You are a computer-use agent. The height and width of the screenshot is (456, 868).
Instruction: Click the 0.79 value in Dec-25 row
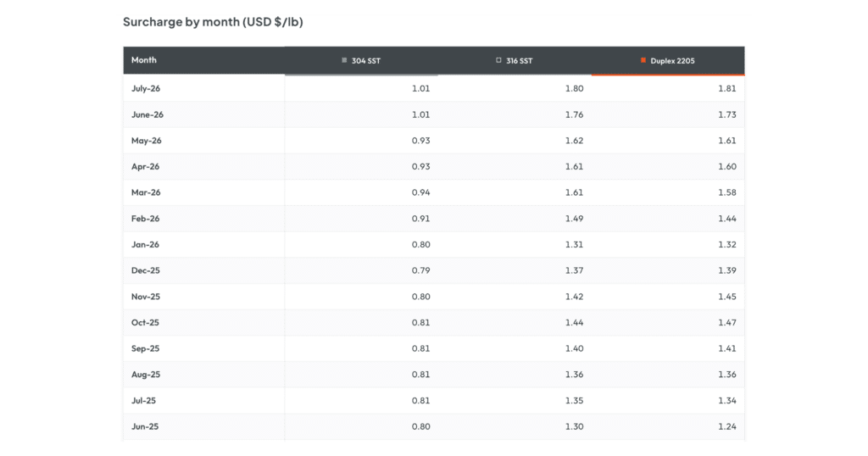coord(420,270)
